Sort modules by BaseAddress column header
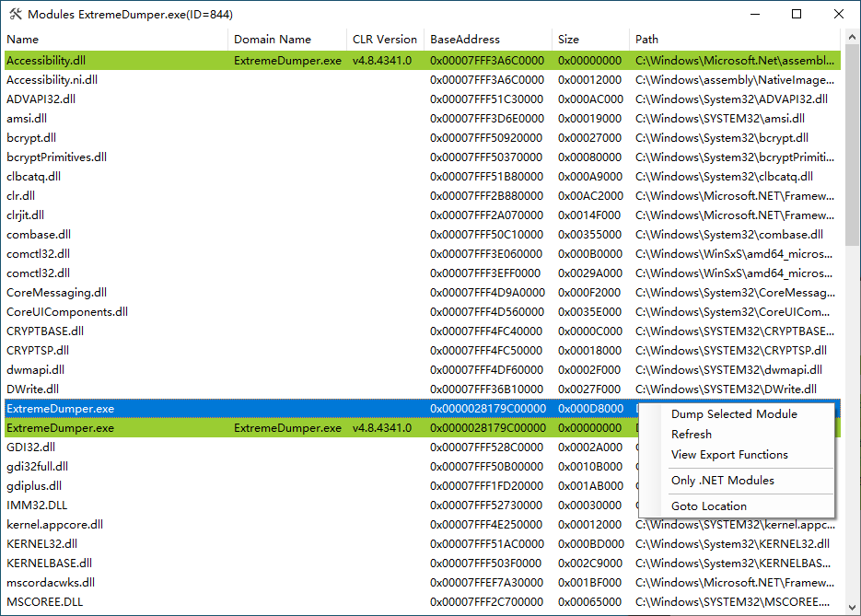 pyautogui.click(x=488, y=39)
